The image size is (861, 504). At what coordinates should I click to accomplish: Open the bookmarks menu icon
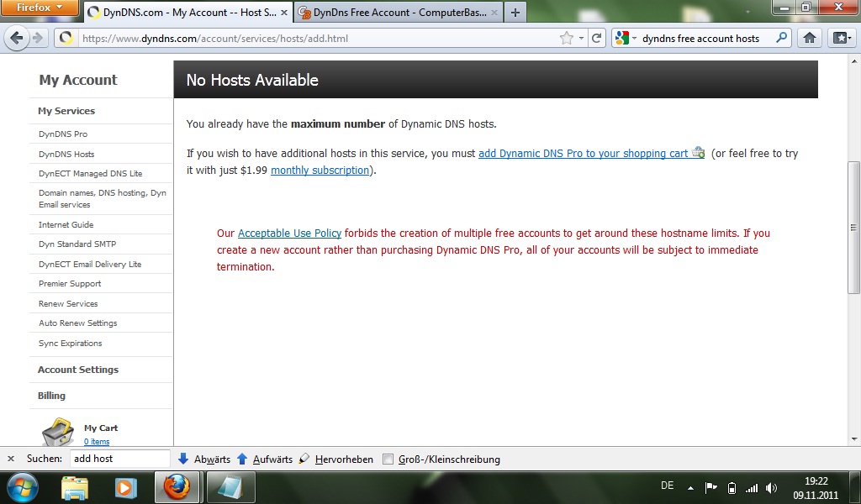point(842,38)
